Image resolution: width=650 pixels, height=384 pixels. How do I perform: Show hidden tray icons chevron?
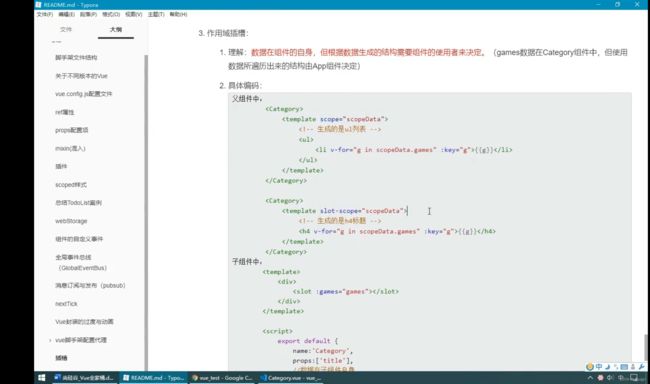590,378
